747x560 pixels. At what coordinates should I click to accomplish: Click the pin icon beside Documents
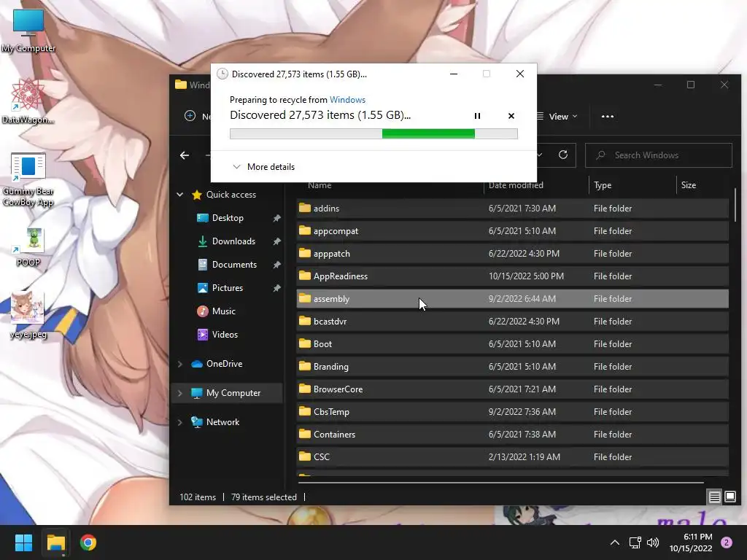pos(276,265)
